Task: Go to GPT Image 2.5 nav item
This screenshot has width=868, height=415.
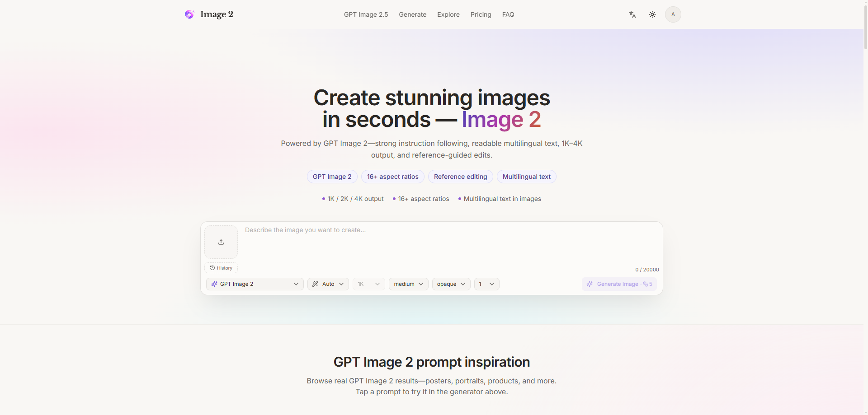Action: 366,14
